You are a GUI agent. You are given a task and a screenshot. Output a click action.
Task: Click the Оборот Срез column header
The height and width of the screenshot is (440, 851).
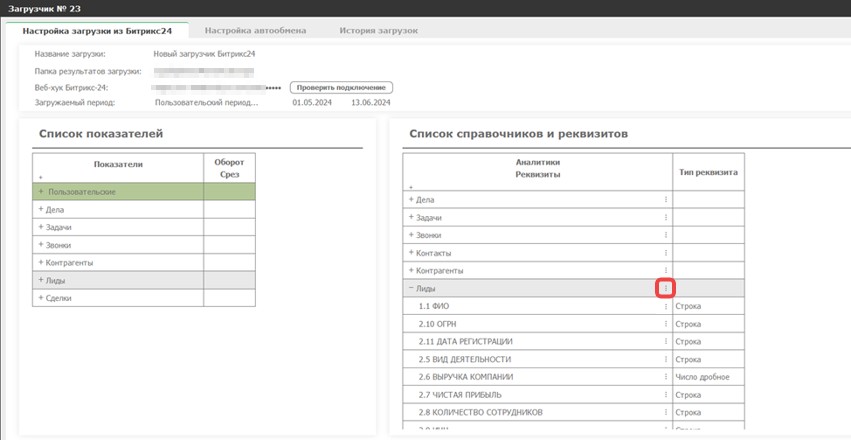coord(229,168)
